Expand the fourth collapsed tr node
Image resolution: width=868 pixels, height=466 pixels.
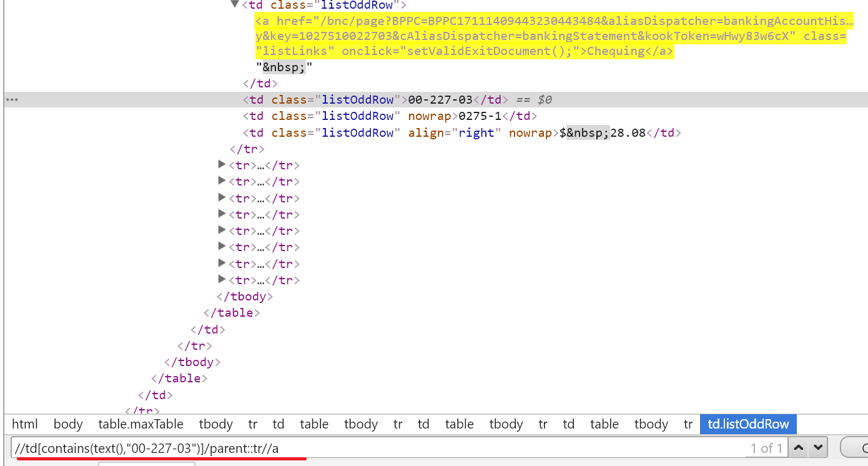coord(222,214)
